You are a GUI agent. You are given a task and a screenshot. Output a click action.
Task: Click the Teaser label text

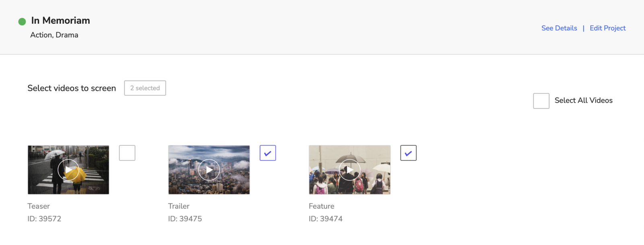[x=39, y=206]
